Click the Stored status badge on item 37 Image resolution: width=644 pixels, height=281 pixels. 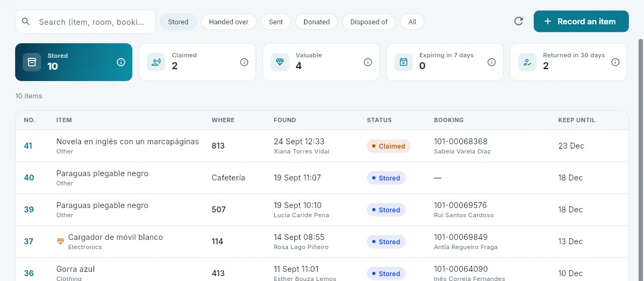pyautogui.click(x=386, y=242)
